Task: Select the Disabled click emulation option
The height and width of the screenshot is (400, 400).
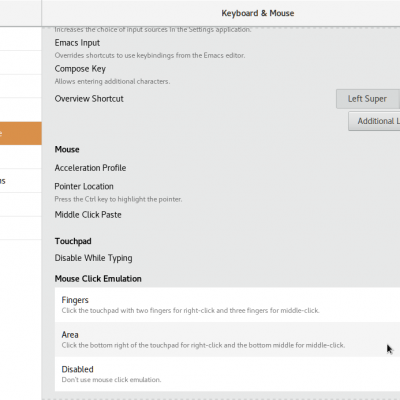Action: [x=227, y=374]
